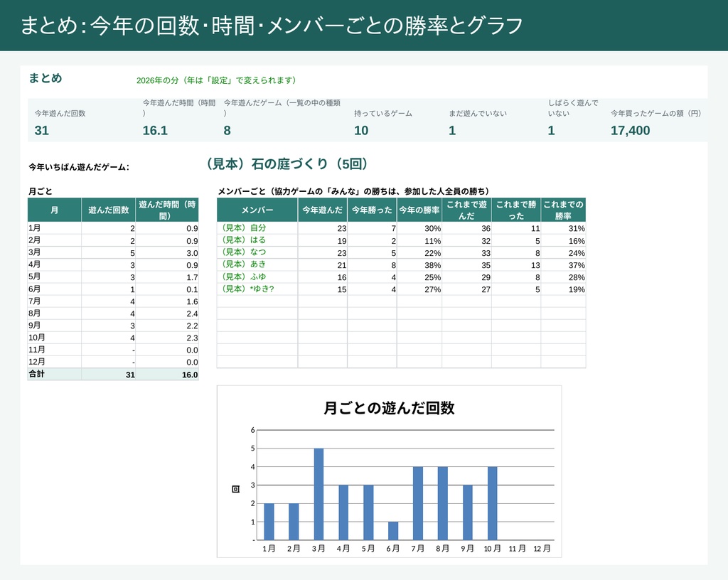Screen dimensions: 728x580
Task: Click the 1月 bar in the chart
Action: tap(269, 521)
